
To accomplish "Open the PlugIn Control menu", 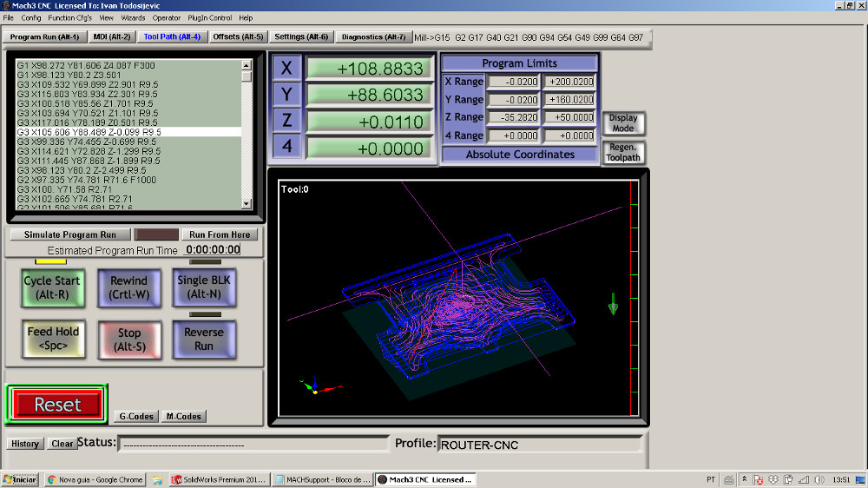I will 210,17.
